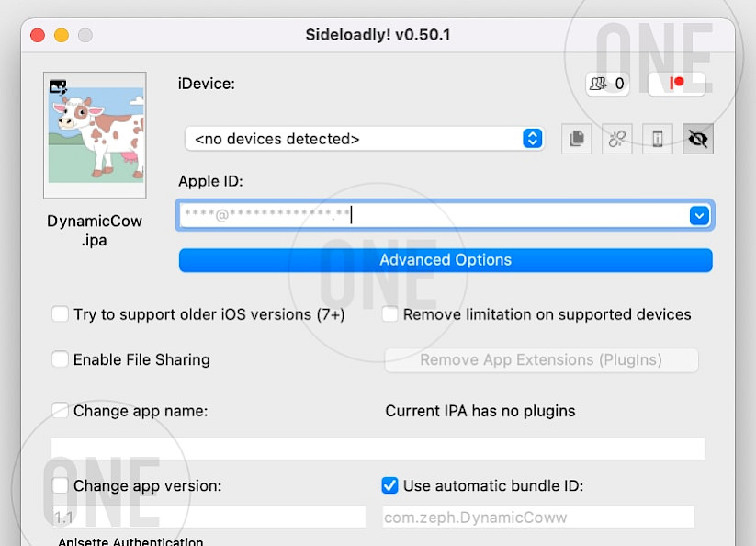756x546 pixels.
Task: Click the Sideloadly! v0.50.1 window title
Action: (378, 35)
